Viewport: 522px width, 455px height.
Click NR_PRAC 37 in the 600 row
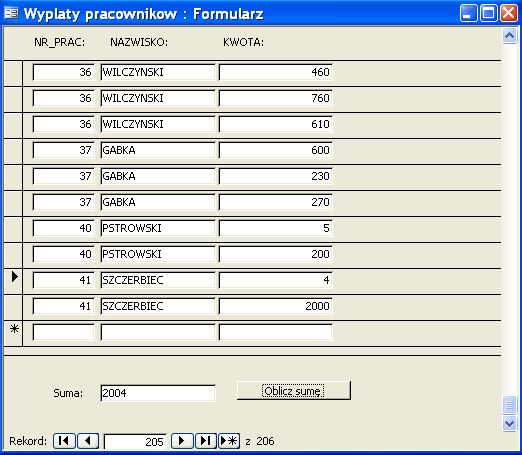click(x=64, y=150)
